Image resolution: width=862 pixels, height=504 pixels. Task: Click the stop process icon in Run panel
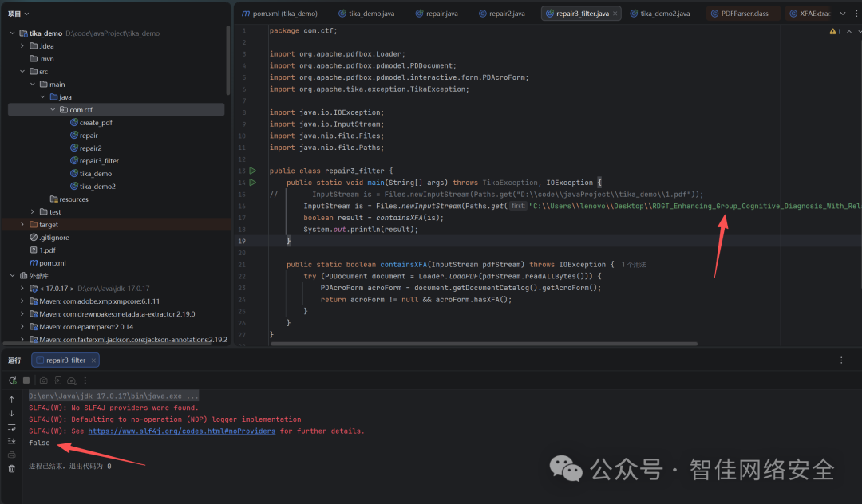point(26,380)
